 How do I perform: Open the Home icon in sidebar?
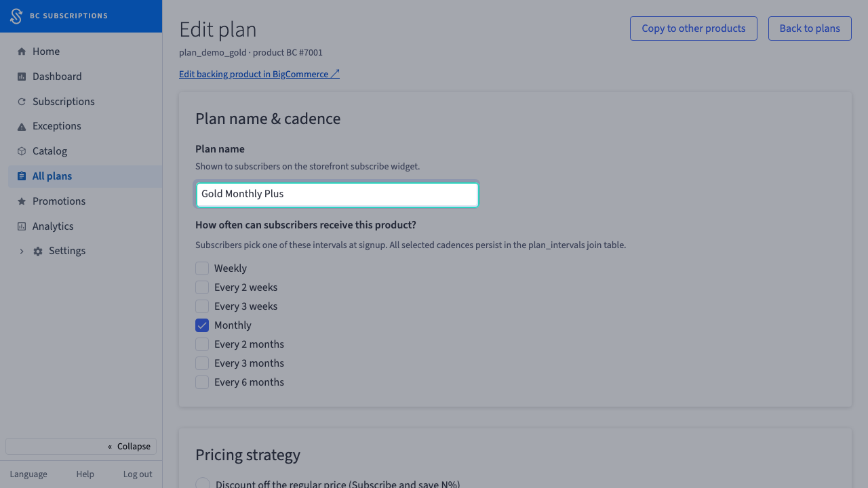22,52
